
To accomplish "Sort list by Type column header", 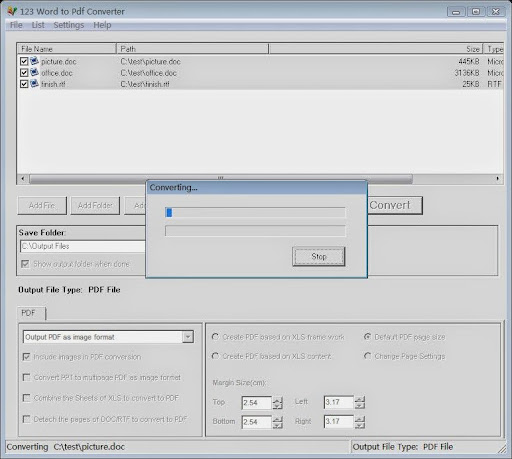I will tap(494, 49).
